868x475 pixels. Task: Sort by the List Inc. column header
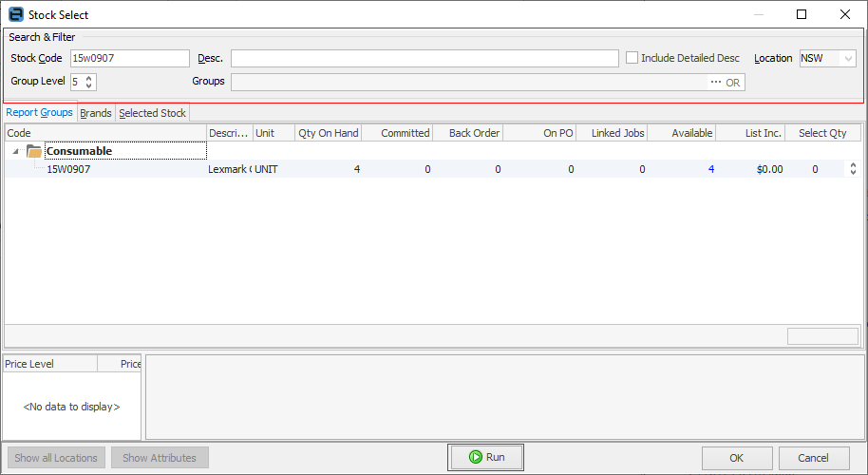click(750, 133)
